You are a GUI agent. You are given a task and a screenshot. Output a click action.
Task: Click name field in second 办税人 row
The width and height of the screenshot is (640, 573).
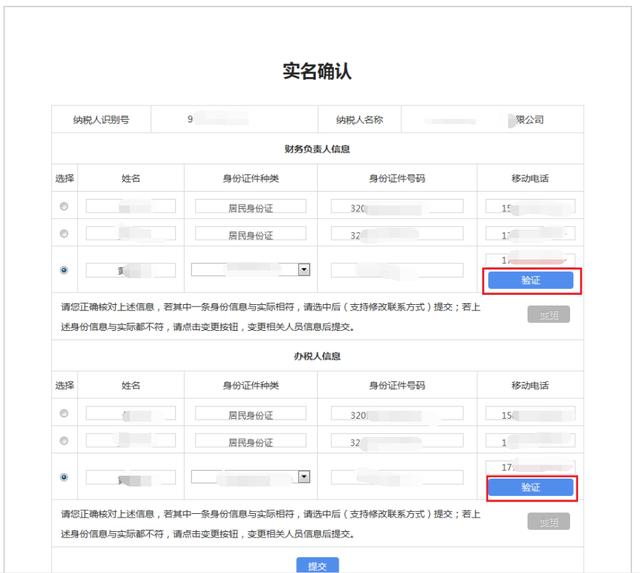[x=131, y=440]
